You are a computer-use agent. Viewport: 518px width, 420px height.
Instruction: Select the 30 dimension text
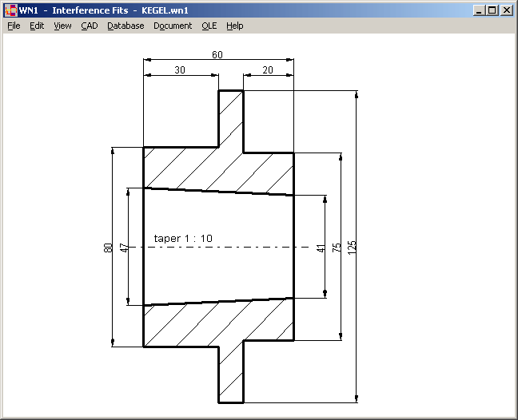click(180, 70)
